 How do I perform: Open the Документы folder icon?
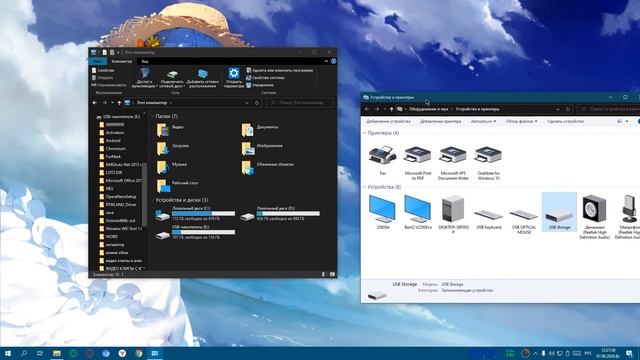tap(247, 129)
